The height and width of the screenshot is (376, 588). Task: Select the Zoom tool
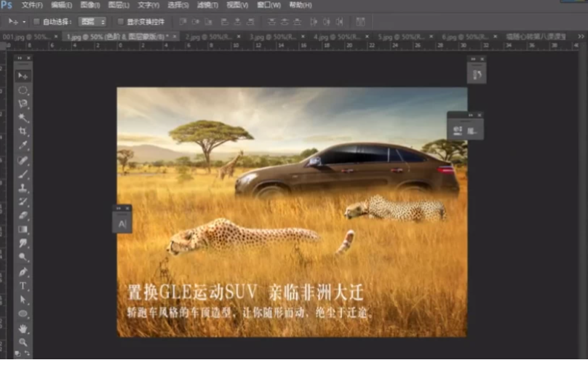click(x=23, y=342)
